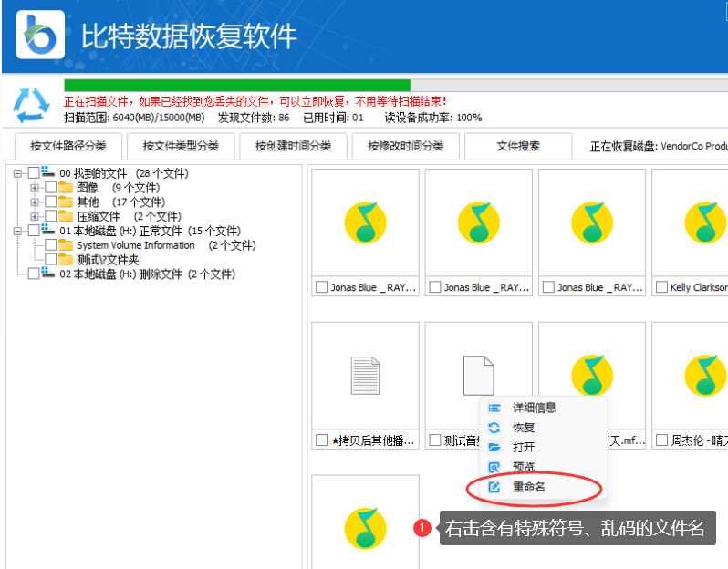Collapse the 01 本地磁盘 正常文件 node
This screenshot has height=569, width=728.
click(x=17, y=231)
